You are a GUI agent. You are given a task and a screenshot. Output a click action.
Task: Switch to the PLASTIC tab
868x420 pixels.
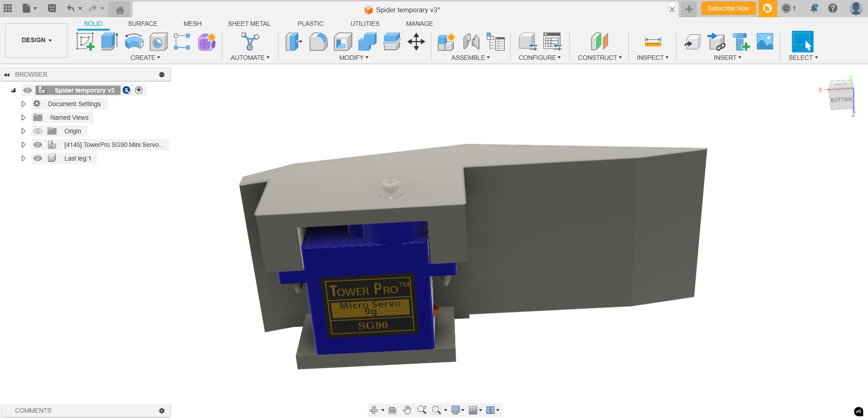[x=311, y=24]
